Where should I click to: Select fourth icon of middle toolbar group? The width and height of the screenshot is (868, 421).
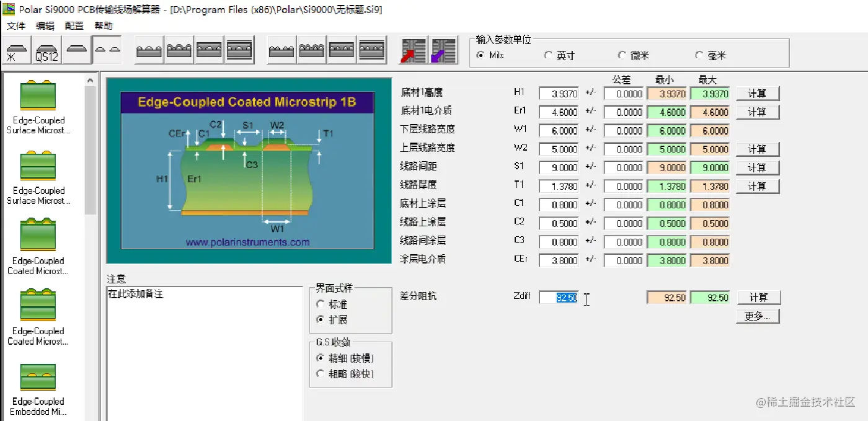click(239, 50)
